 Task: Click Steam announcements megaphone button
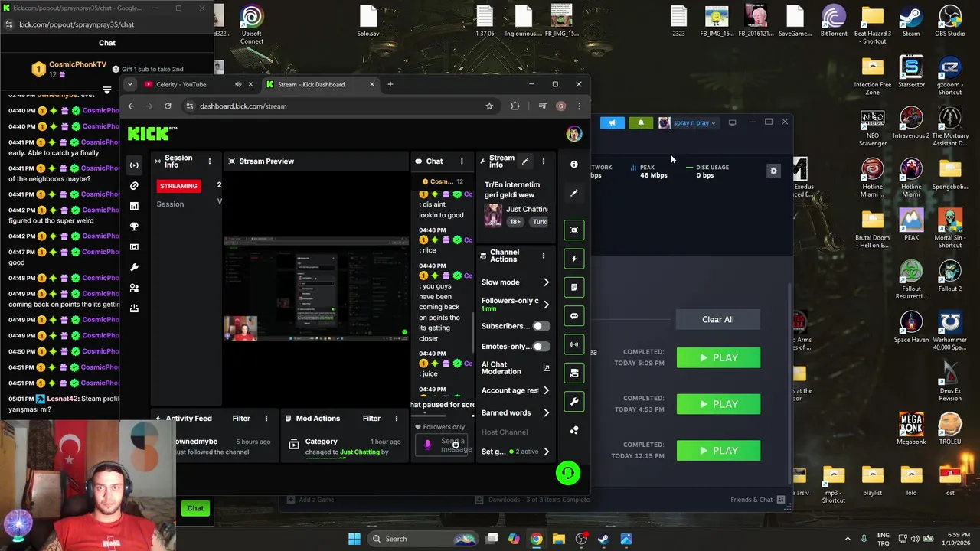coord(612,122)
